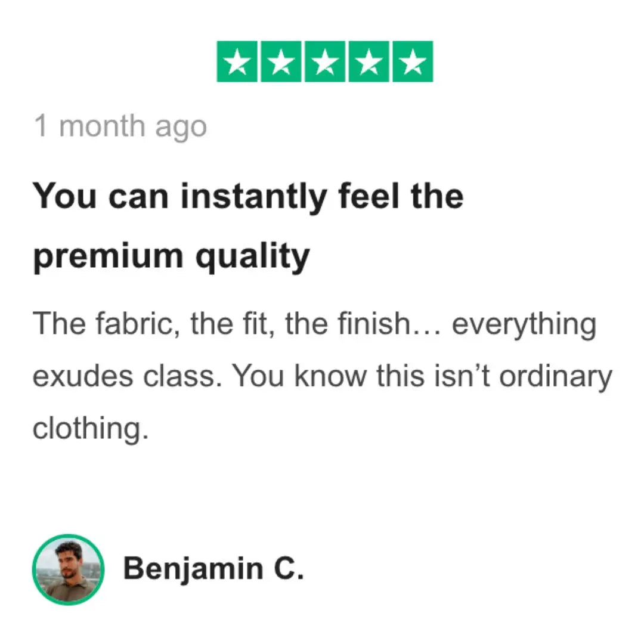Viewport: 644px width, 644px height.
Task: Click the "1 month ago" timestamp
Action: (120, 126)
